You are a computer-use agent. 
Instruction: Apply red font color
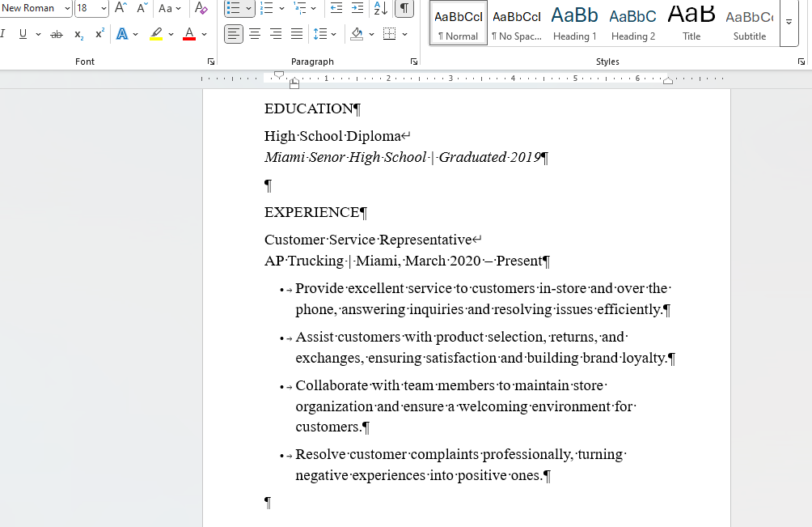pyautogui.click(x=189, y=34)
